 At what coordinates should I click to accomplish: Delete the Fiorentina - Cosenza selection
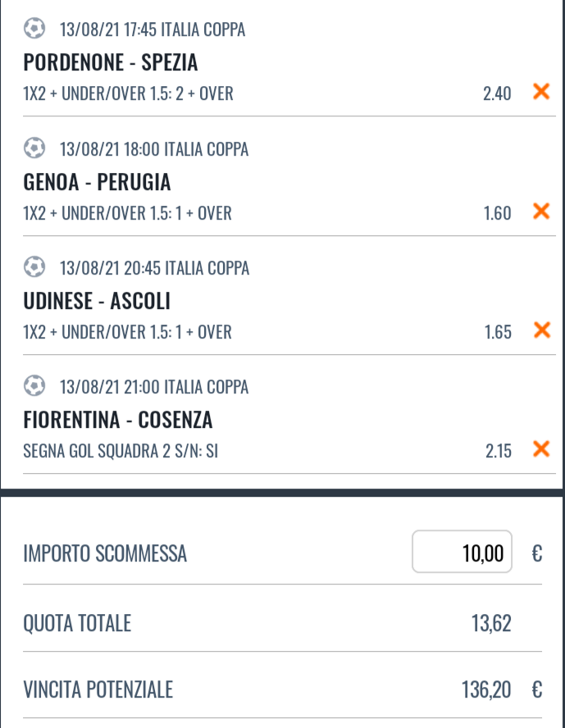(541, 450)
